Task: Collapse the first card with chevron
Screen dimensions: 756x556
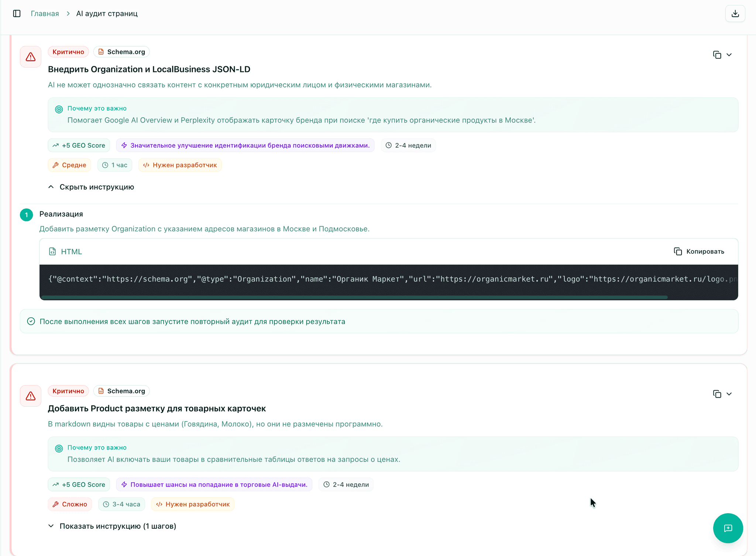Action: (729, 55)
